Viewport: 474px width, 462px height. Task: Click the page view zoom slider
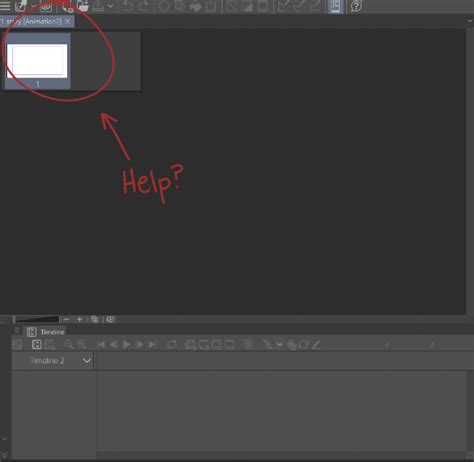click(36, 319)
